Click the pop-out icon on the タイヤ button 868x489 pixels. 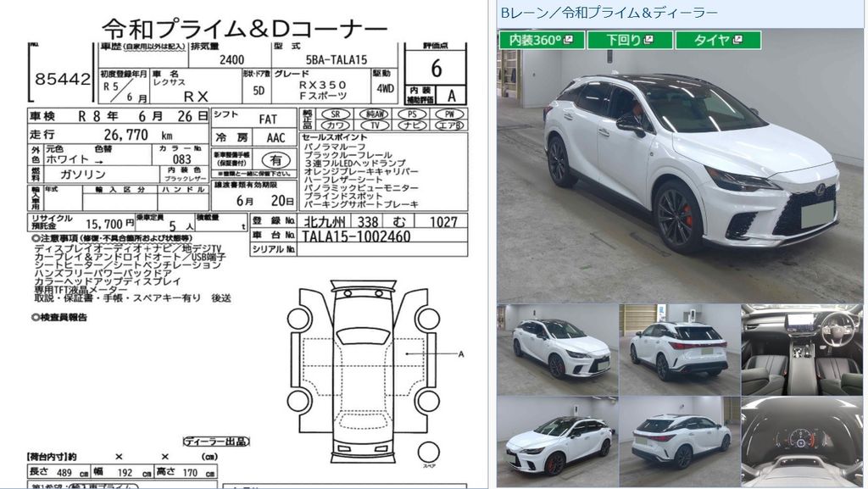click(737, 40)
